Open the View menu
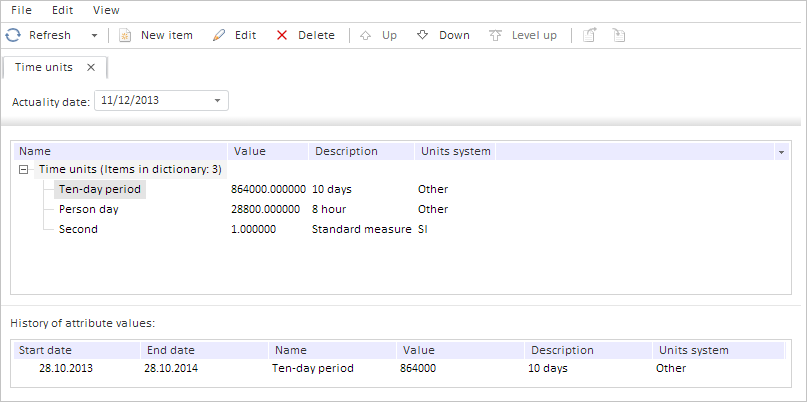807x402 pixels. pos(106,10)
